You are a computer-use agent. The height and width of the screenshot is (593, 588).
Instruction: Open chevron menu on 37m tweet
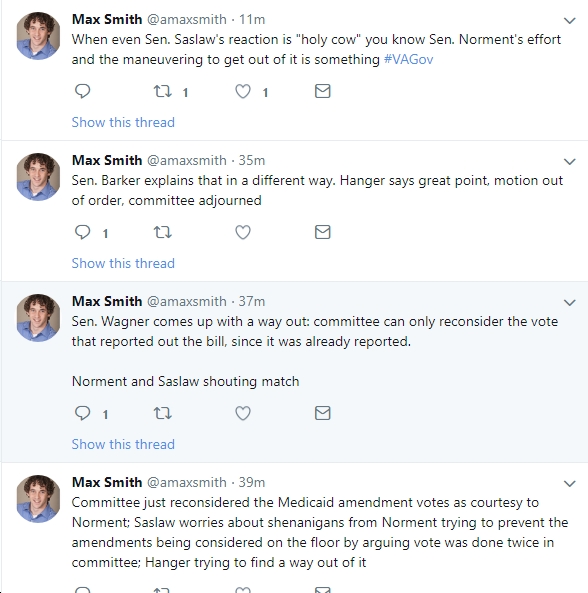point(569,303)
